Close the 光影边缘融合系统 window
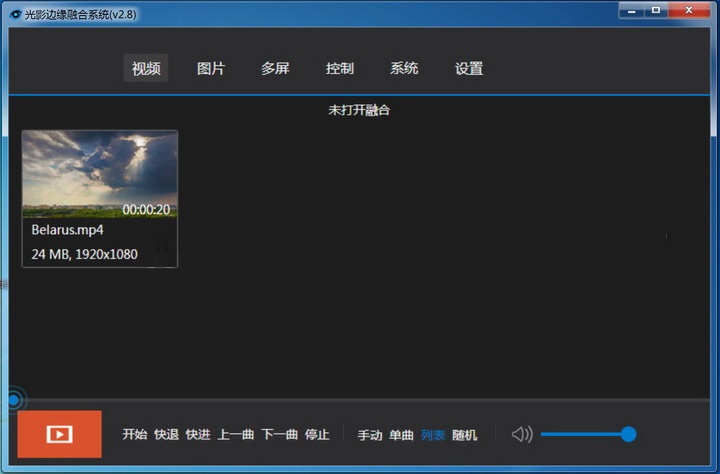Image resolution: width=720 pixels, height=474 pixels. [x=689, y=10]
